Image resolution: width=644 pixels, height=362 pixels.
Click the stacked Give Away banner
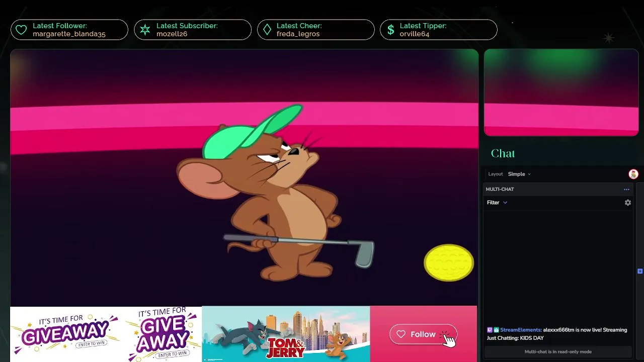coord(163,333)
